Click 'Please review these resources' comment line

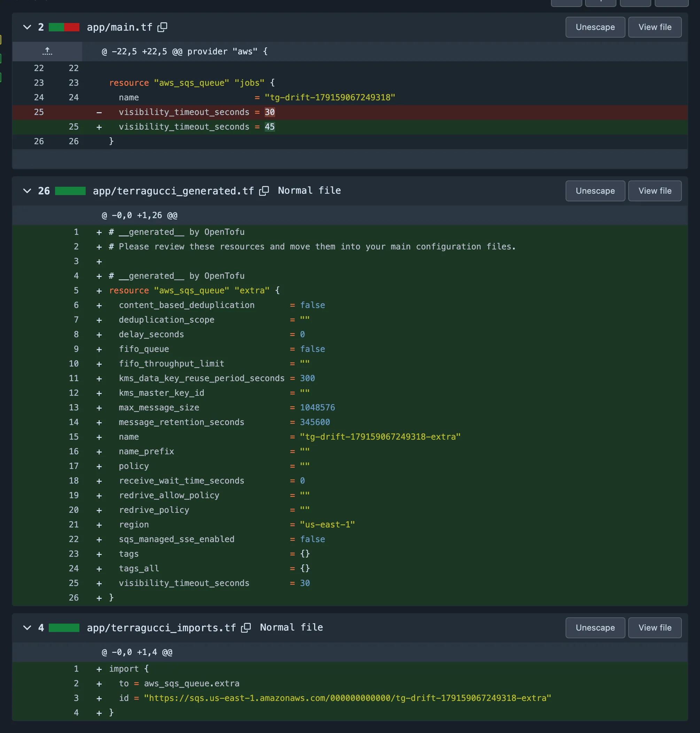click(x=312, y=247)
